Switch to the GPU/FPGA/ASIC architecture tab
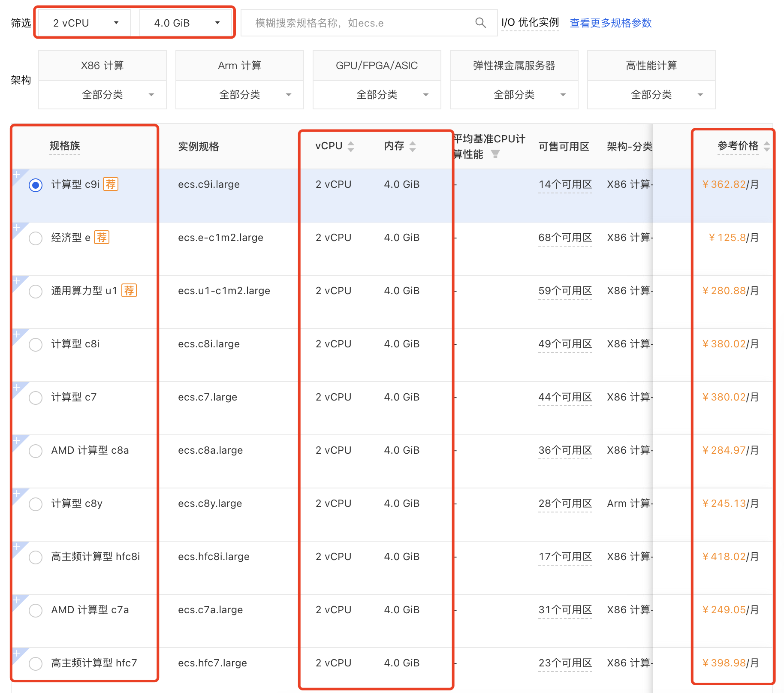Viewport: 784px width, 693px height. (x=377, y=66)
